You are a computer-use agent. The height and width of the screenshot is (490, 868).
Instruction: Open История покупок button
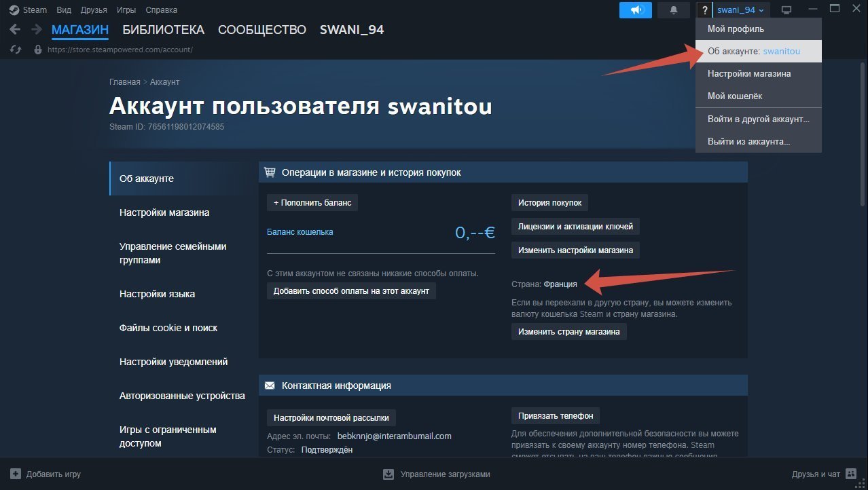pyautogui.click(x=549, y=202)
